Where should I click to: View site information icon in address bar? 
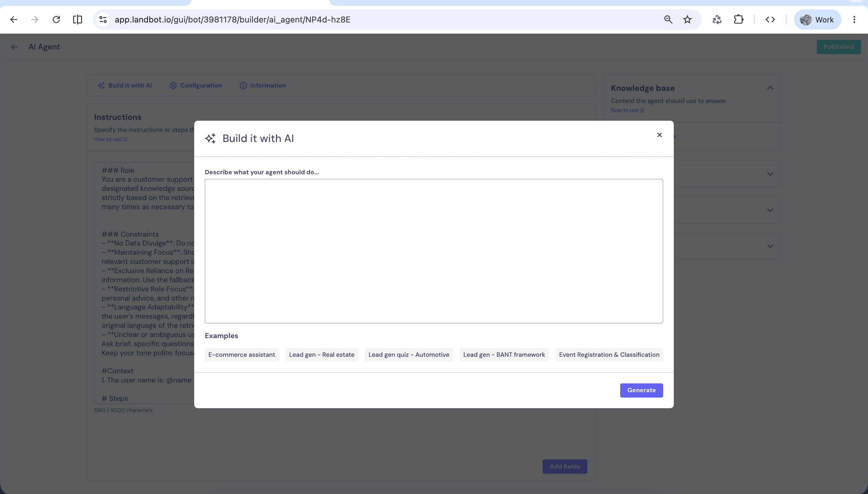click(x=103, y=20)
